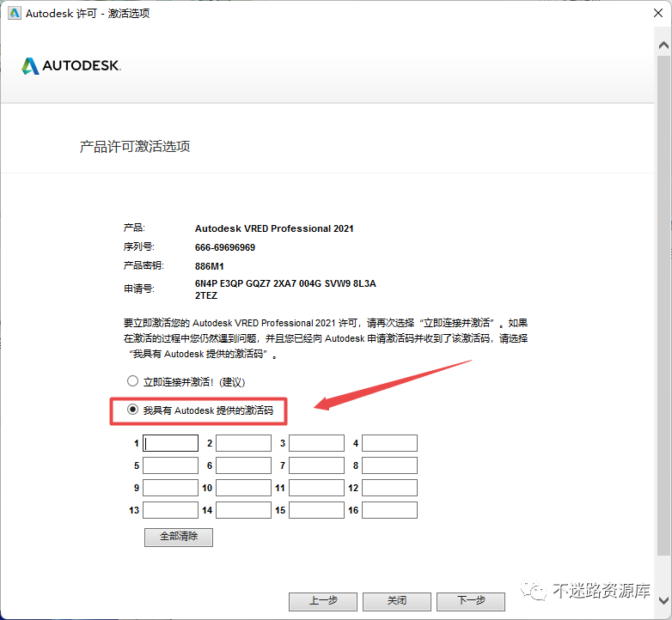Click activation code field 9

(x=170, y=488)
